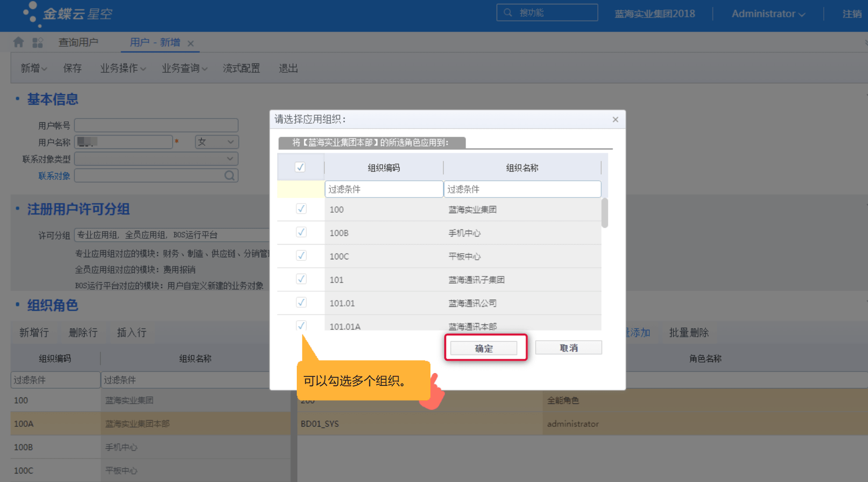Click the search icon in 搜功能 box
The image size is (868, 482).
pos(508,13)
